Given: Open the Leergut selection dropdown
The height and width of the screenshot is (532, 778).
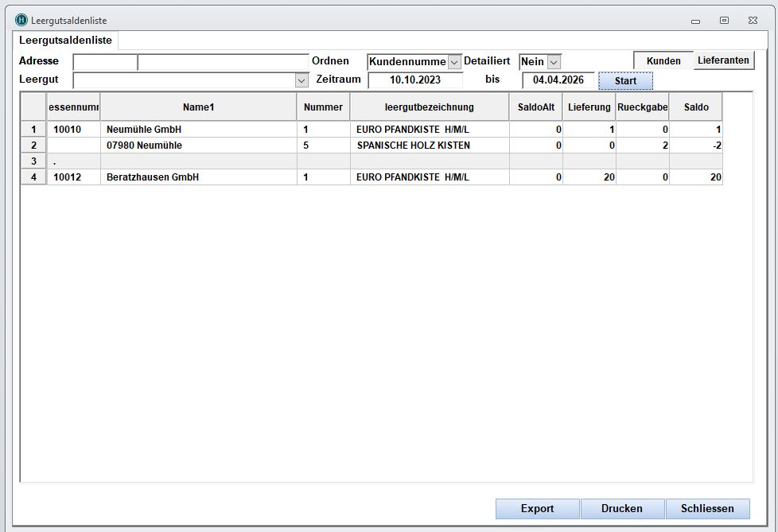Looking at the screenshot, I should [x=301, y=80].
